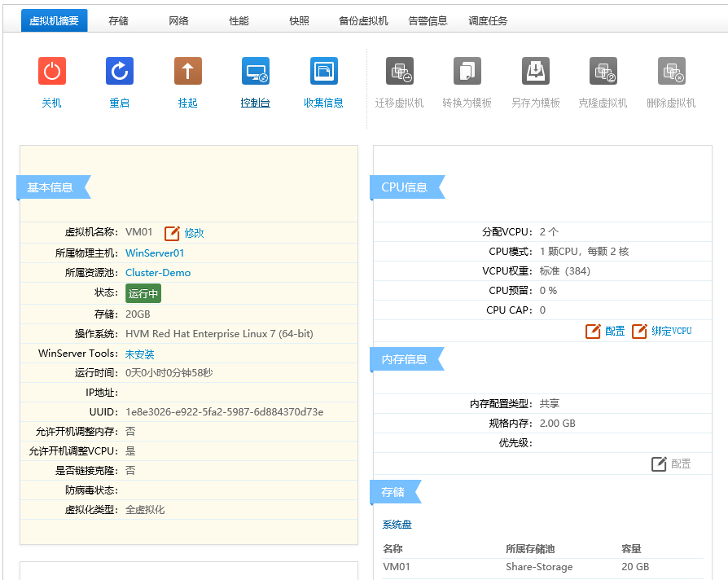Click the green 运行中 status badge
The height and width of the screenshot is (580, 728).
point(143,293)
